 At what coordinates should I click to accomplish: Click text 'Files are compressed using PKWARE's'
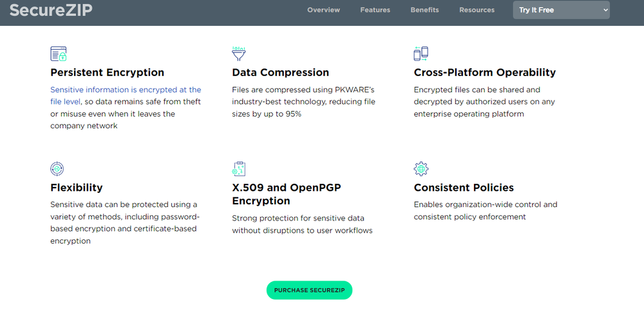tap(303, 90)
